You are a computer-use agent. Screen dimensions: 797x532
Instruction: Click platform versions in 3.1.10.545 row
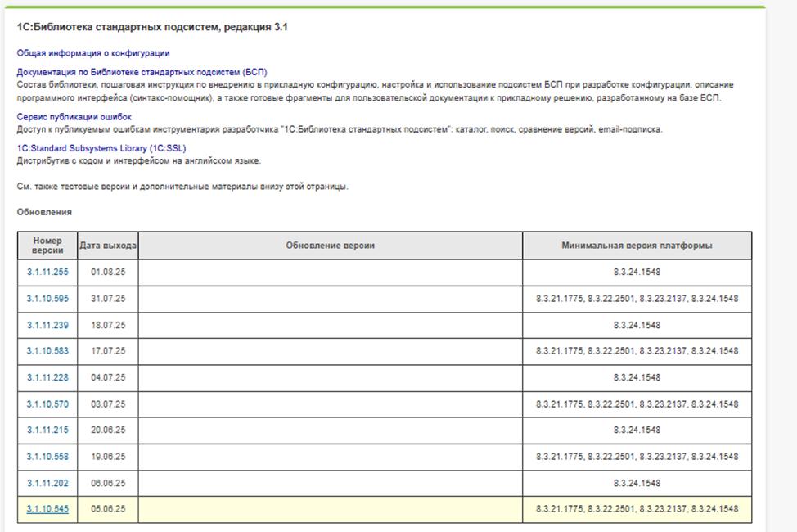637,508
